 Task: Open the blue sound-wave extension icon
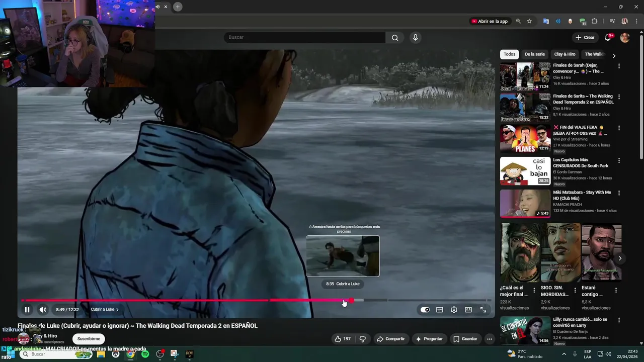tap(558, 21)
